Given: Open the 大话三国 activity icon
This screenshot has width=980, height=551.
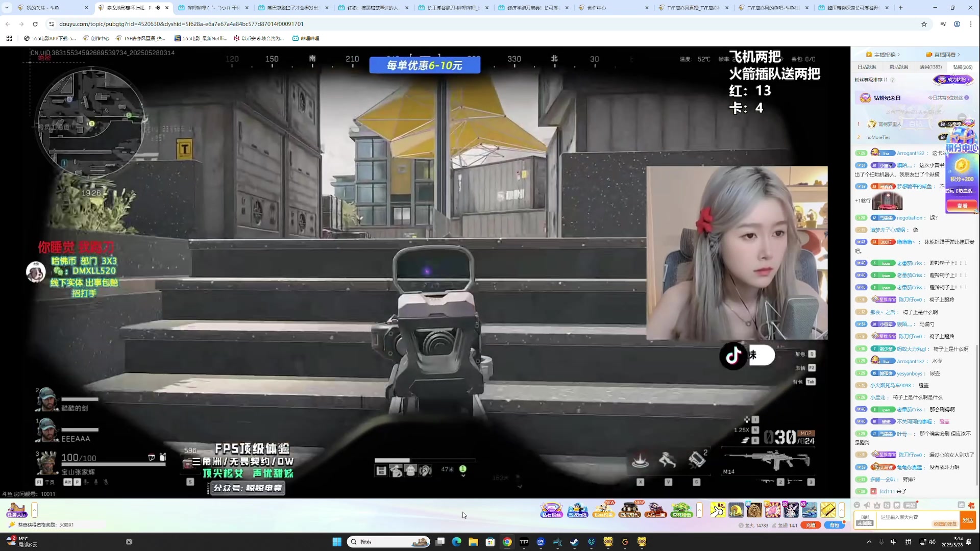Looking at the screenshot, I should click(x=655, y=510).
